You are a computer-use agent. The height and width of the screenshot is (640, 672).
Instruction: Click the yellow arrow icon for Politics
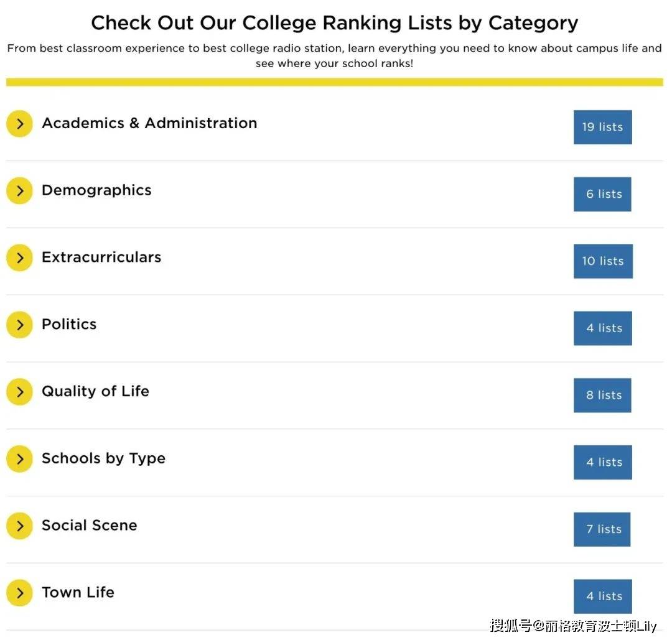click(x=19, y=324)
